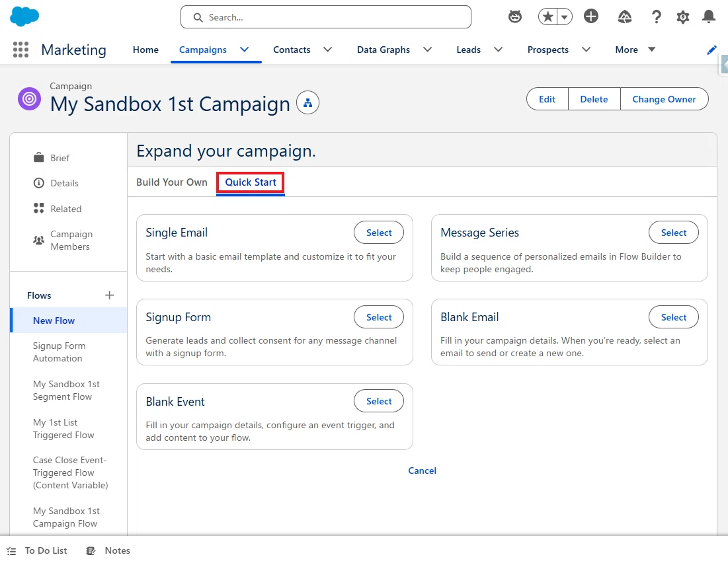Click the Change Owner button
The width and height of the screenshot is (728, 563).
664,99
